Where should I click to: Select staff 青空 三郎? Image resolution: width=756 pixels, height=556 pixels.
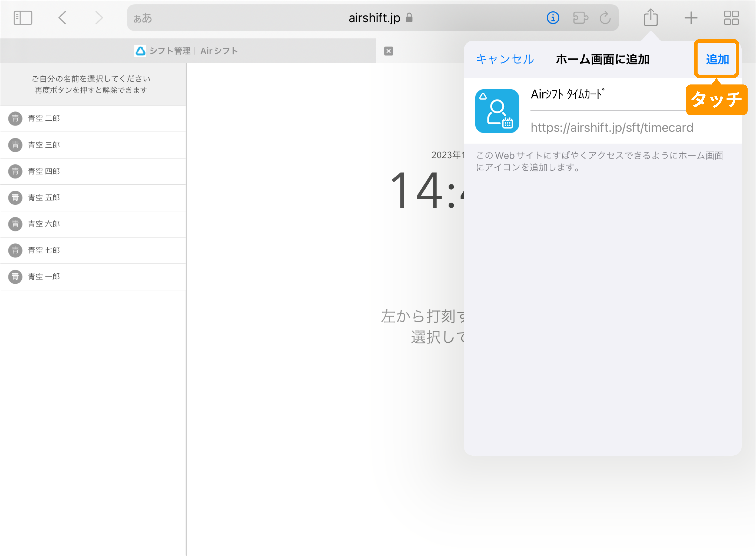[93, 145]
